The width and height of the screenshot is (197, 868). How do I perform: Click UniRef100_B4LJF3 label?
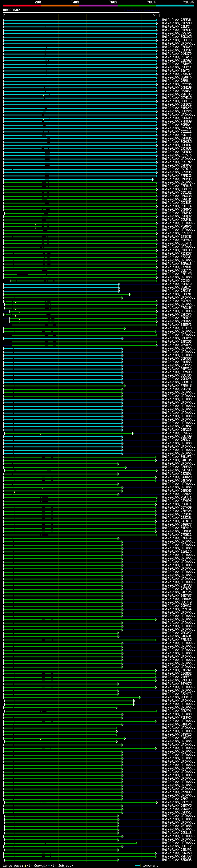(x=176, y=457)
